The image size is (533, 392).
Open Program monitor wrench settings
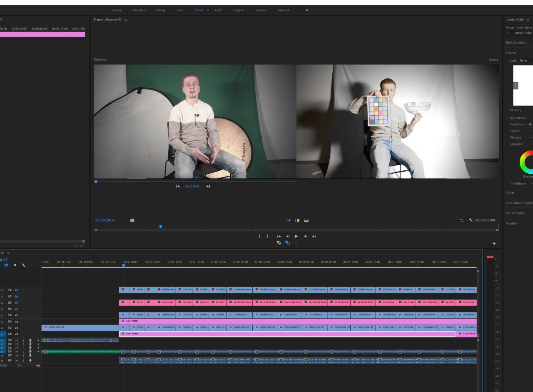pyautogui.click(x=471, y=220)
